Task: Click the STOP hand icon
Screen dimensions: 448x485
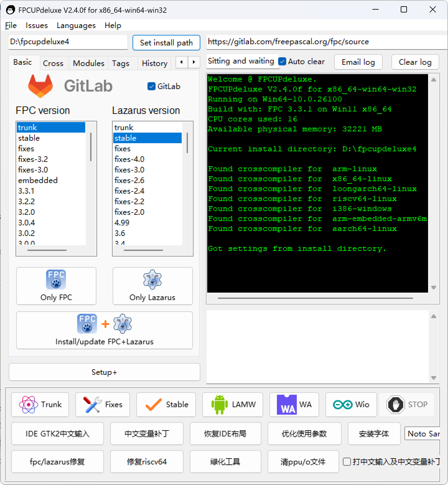Action: click(395, 404)
